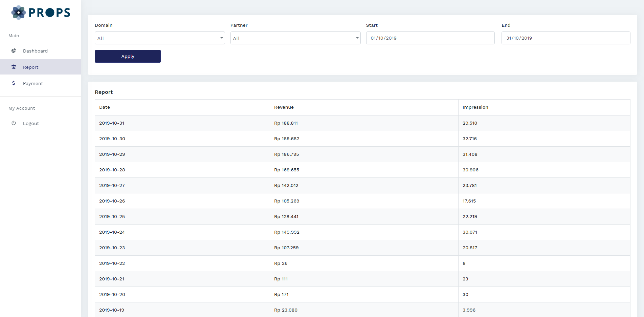Click impression value 31.408
This screenshot has width=644, height=317.
point(470,154)
